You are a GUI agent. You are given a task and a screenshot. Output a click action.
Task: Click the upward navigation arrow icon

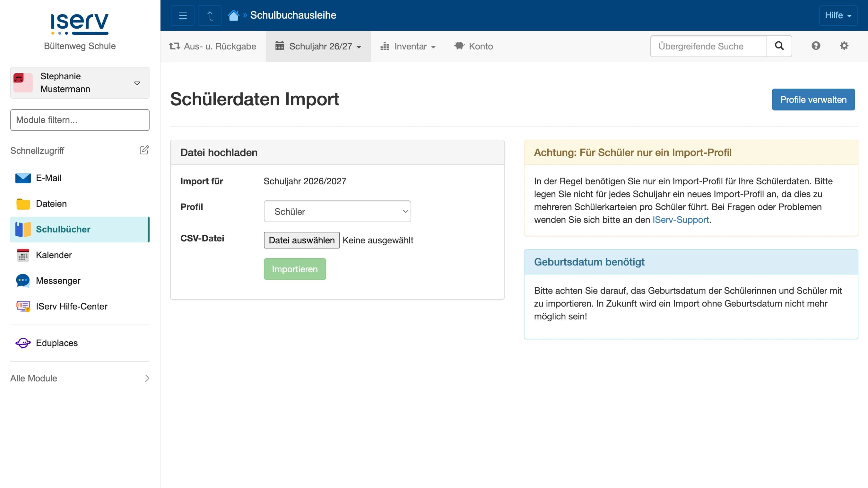click(209, 15)
